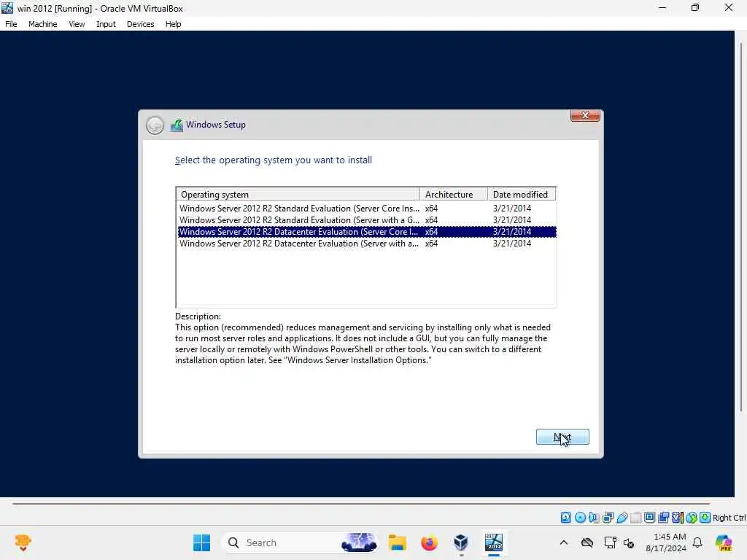Show hidden tray icons chevron
Image resolution: width=747 pixels, height=560 pixels.
coord(564,542)
